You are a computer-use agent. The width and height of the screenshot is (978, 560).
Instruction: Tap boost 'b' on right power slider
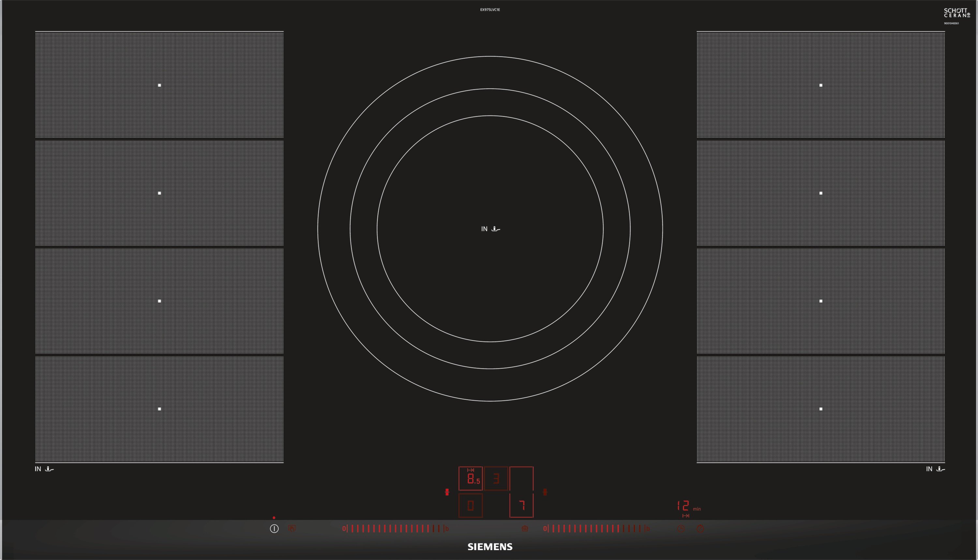648,528
